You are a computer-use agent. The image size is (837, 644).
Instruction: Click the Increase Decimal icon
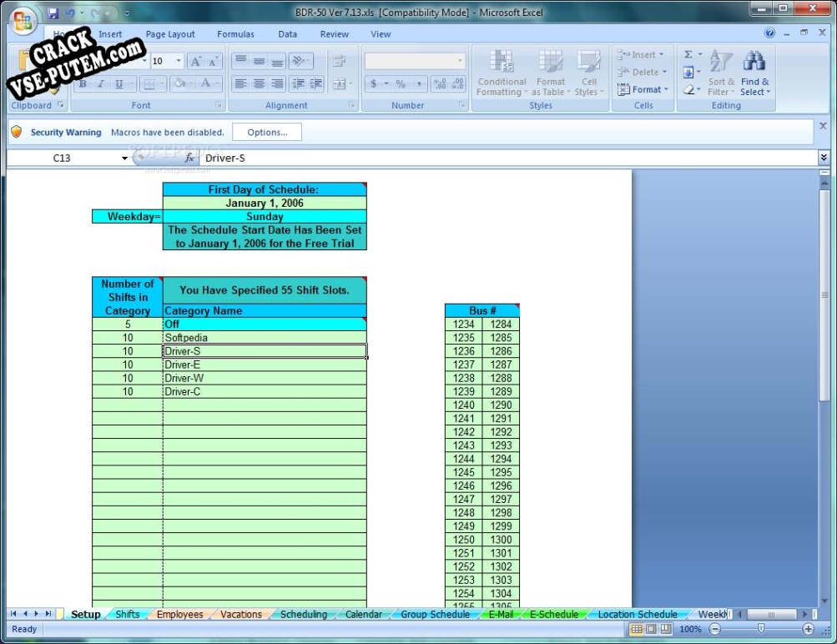click(438, 83)
